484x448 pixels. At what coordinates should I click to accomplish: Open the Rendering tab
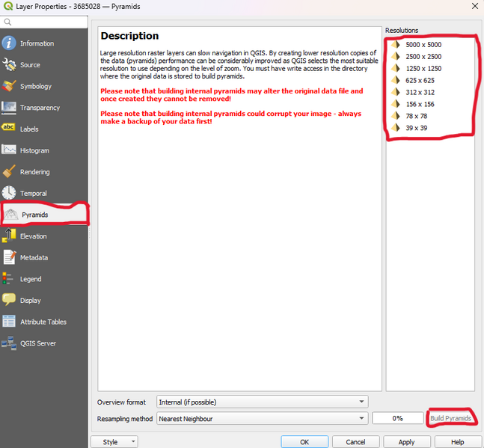tap(44, 171)
